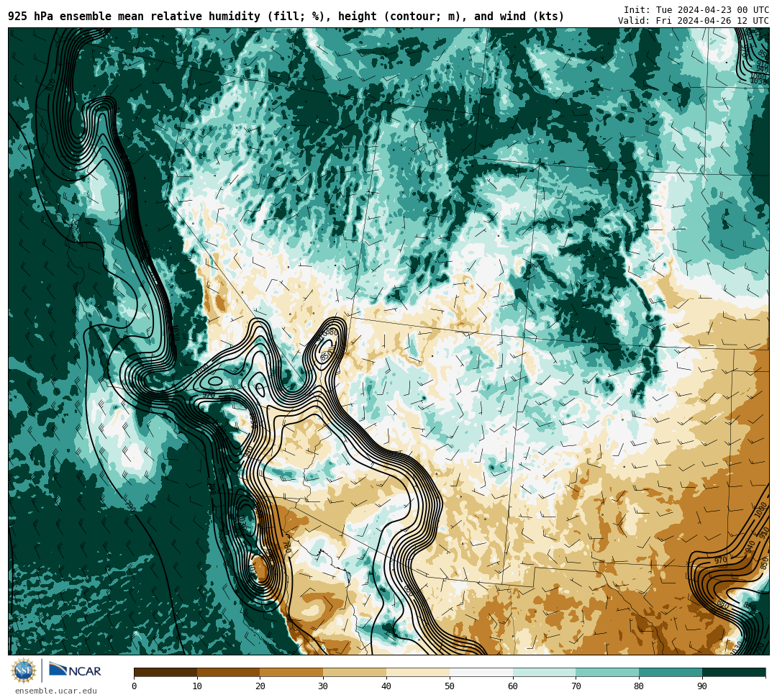Click the ensemble.ucar.edu text
Viewport: 777px width, 700px height.
point(56,691)
